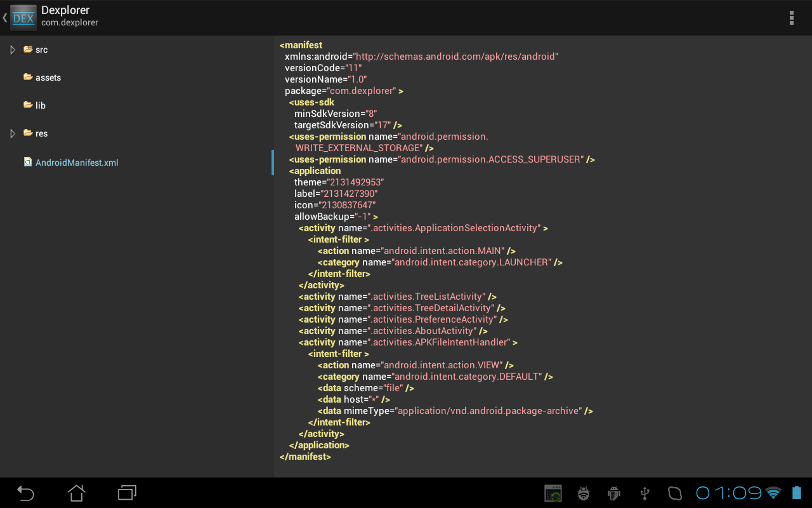Select the lib label in the tree
The width and height of the screenshot is (812, 508).
(x=41, y=105)
